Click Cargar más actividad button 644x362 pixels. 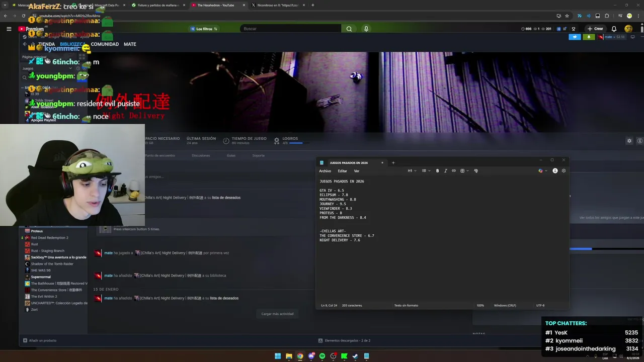point(277,314)
